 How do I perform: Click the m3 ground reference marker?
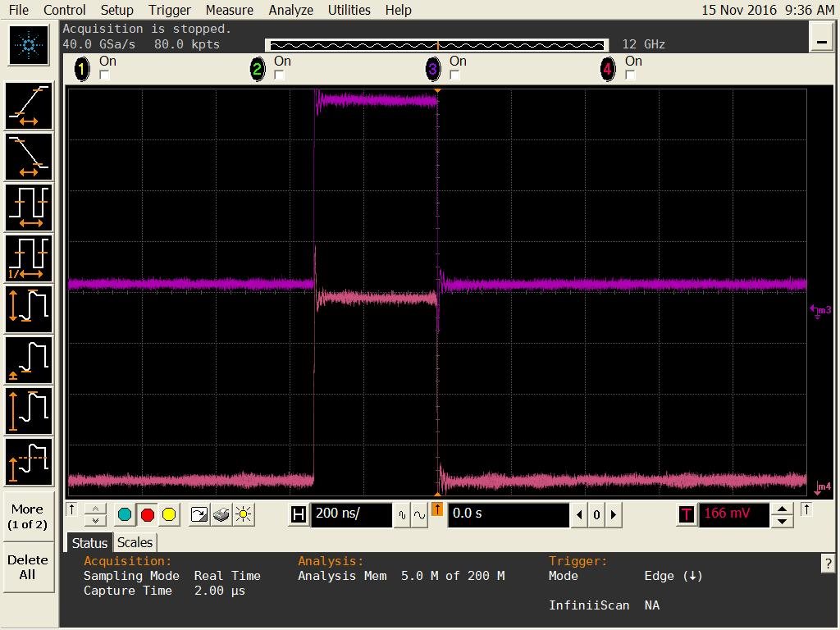pos(820,311)
